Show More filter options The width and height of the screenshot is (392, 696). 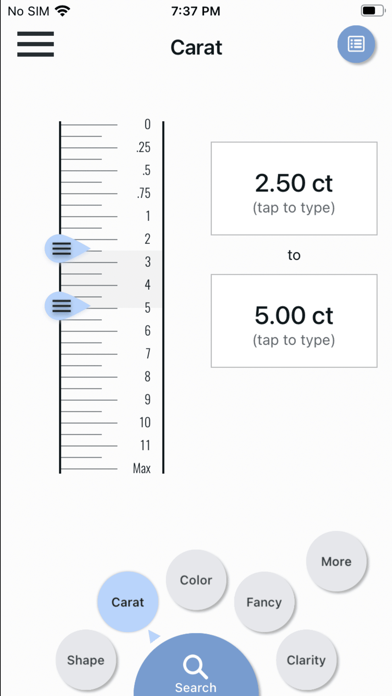point(336,562)
